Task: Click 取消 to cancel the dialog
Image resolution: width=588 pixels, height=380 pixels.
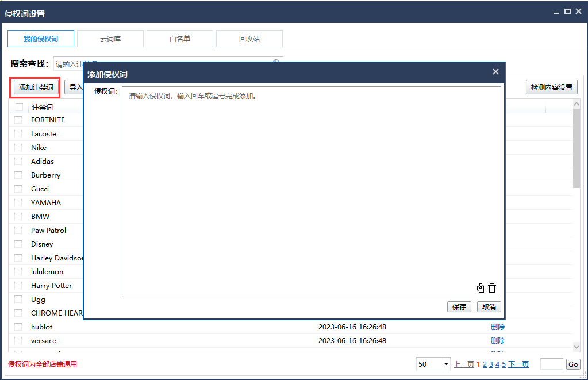Action: point(489,307)
